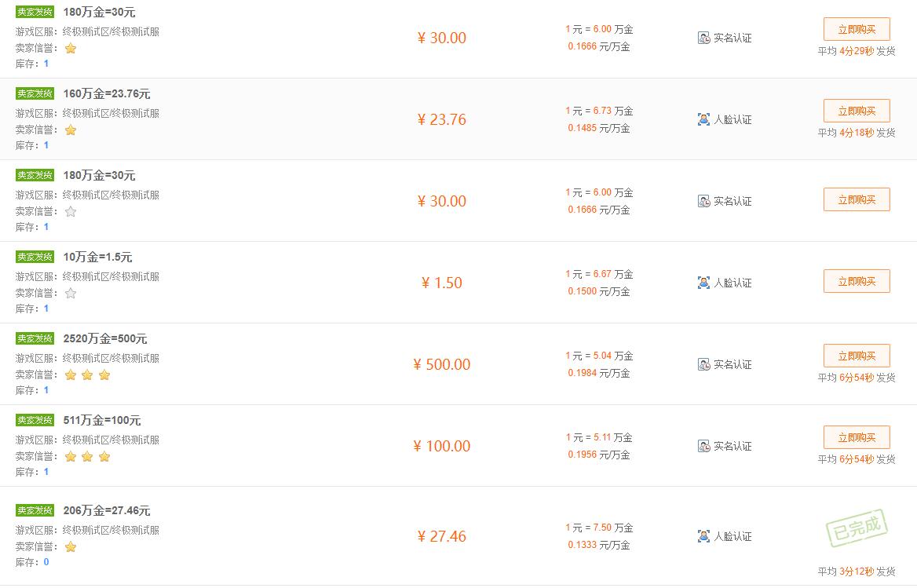The image size is (917, 588).
Task: Buy the 160万金=23.76元 listing now
Action: tap(856, 111)
